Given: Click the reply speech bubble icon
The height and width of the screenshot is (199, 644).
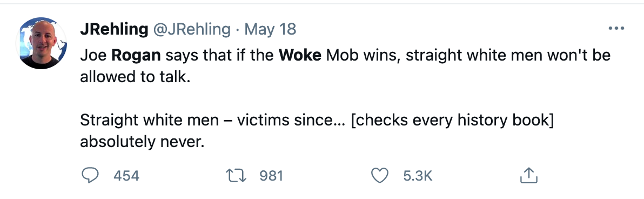Looking at the screenshot, I should point(90,176).
